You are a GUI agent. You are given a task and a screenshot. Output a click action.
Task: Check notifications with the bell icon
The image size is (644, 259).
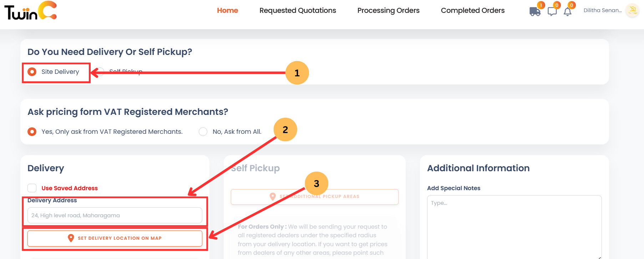coord(568,12)
